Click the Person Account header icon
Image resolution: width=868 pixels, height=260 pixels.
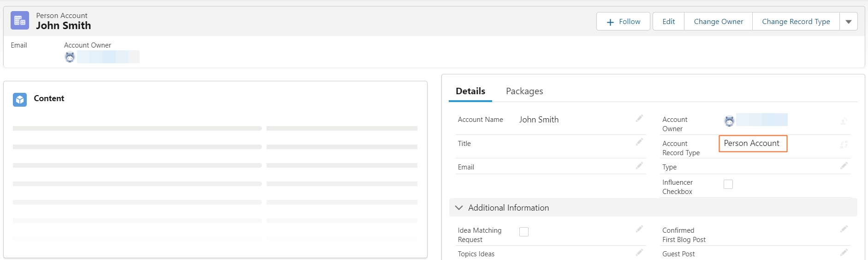(x=20, y=21)
